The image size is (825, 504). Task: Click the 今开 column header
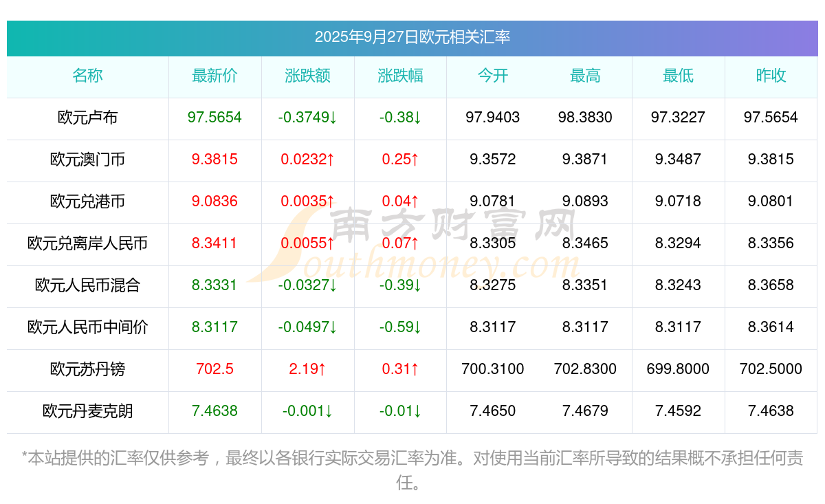tap(493, 76)
